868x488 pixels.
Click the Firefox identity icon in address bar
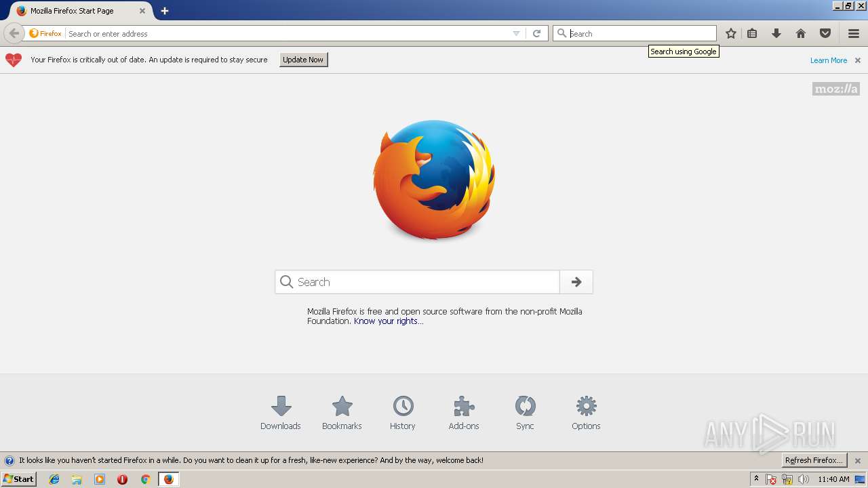point(45,33)
